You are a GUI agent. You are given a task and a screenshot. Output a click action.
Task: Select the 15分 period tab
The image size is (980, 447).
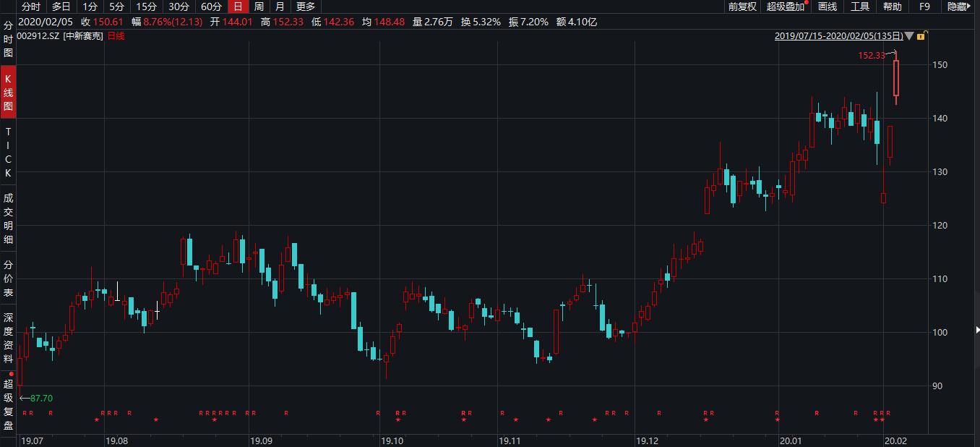[x=147, y=7]
